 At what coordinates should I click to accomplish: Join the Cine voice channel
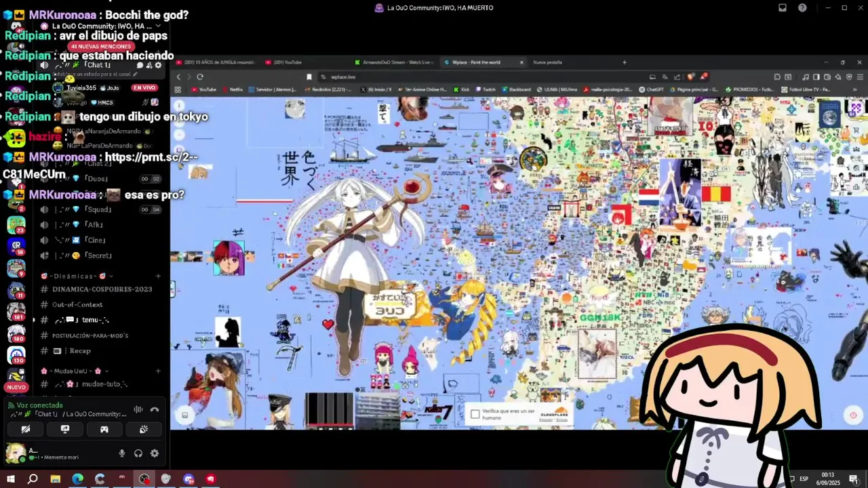(100, 240)
